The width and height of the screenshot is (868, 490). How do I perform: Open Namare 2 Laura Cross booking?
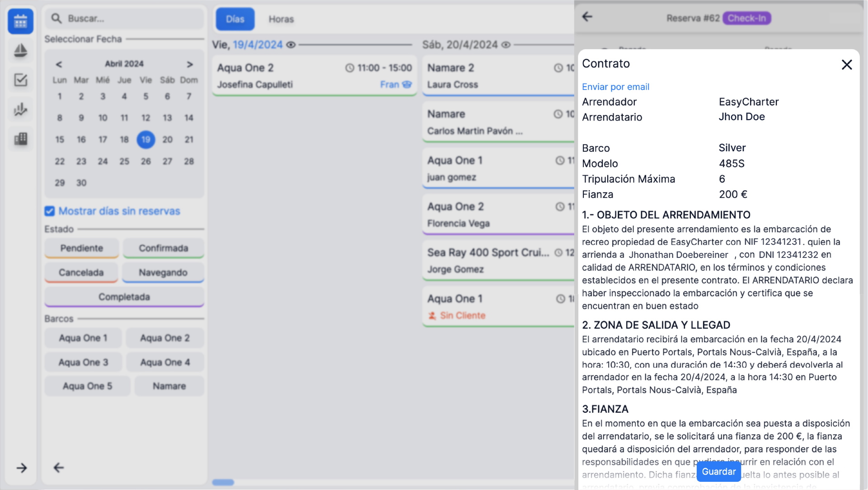(x=498, y=76)
